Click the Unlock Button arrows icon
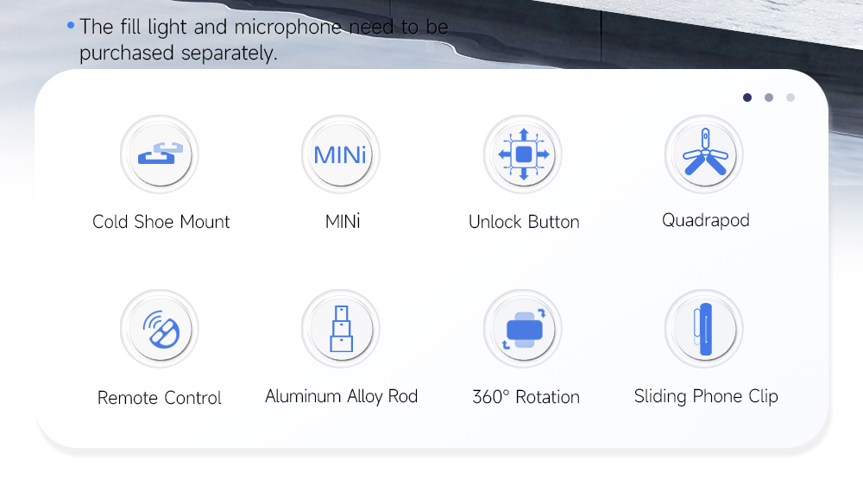The width and height of the screenshot is (863, 504). click(x=523, y=154)
